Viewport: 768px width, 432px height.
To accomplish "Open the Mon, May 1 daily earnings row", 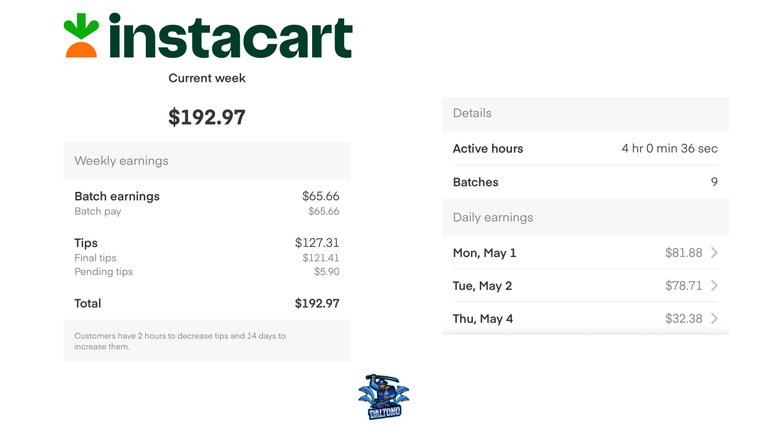I will click(585, 253).
